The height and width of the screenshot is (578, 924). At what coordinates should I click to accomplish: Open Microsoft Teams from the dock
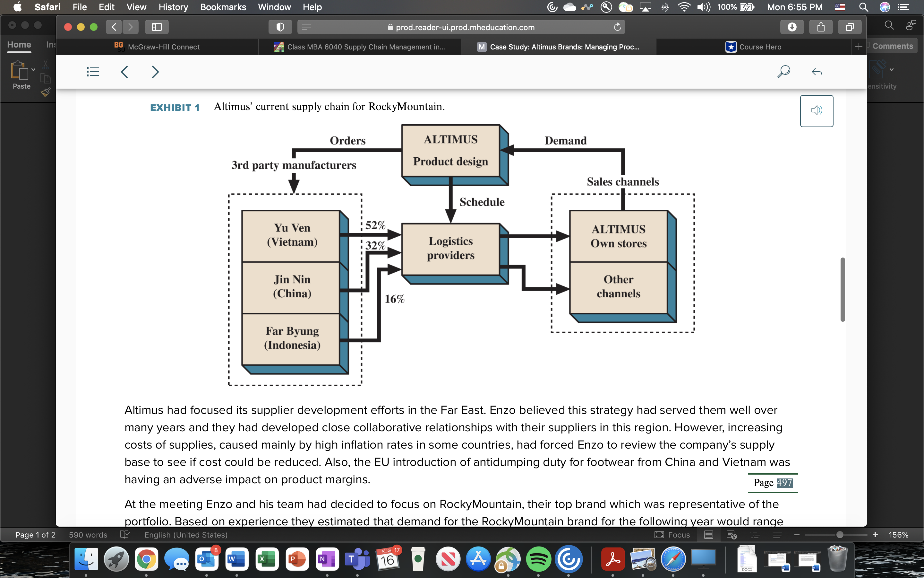357,559
